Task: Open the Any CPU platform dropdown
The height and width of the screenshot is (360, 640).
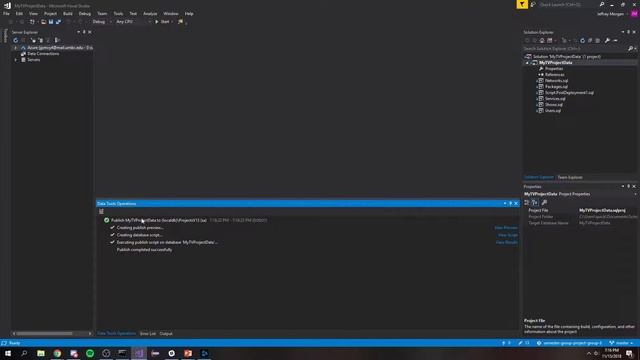Action: pyautogui.click(x=133, y=22)
